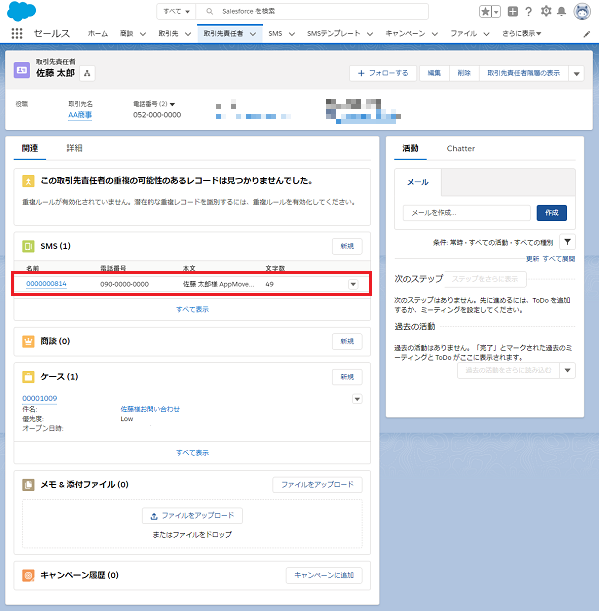Viewport: 599px width, 611px height.
Task: Click the Salesforce search input field
Action: [x=312, y=12]
